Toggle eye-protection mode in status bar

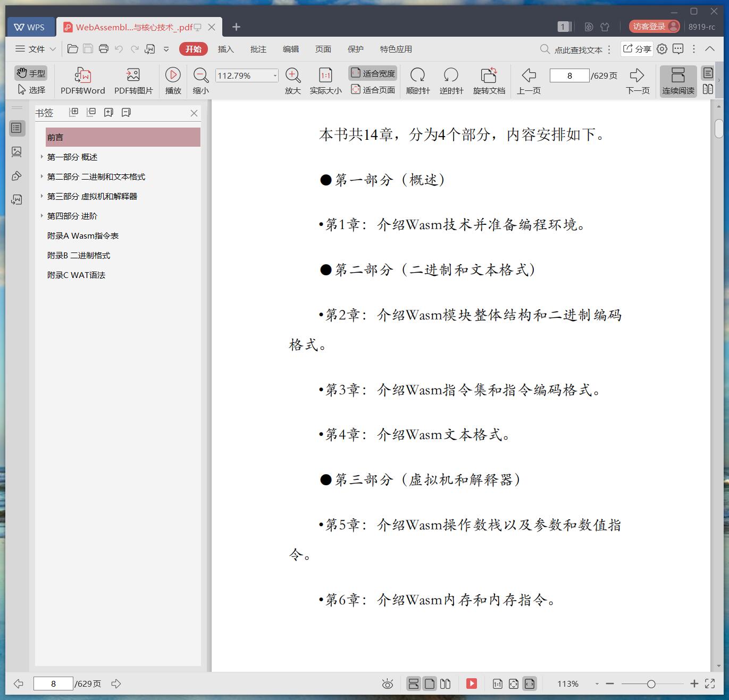(388, 684)
